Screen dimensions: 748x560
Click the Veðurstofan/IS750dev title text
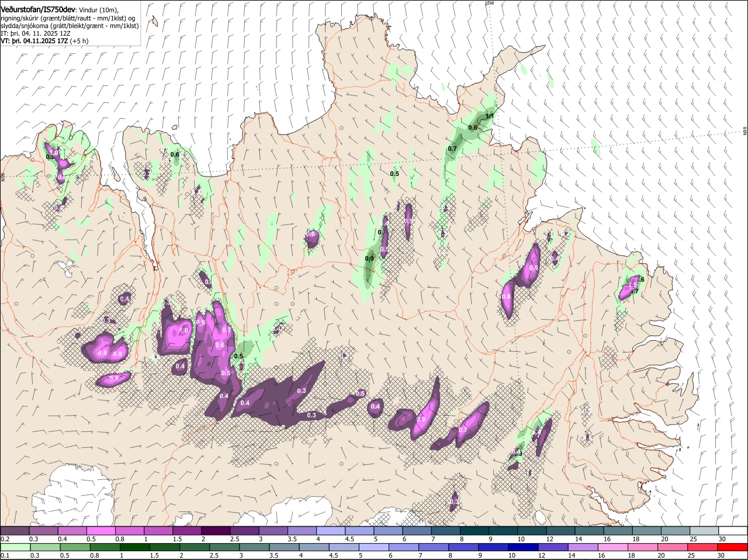pos(38,9)
